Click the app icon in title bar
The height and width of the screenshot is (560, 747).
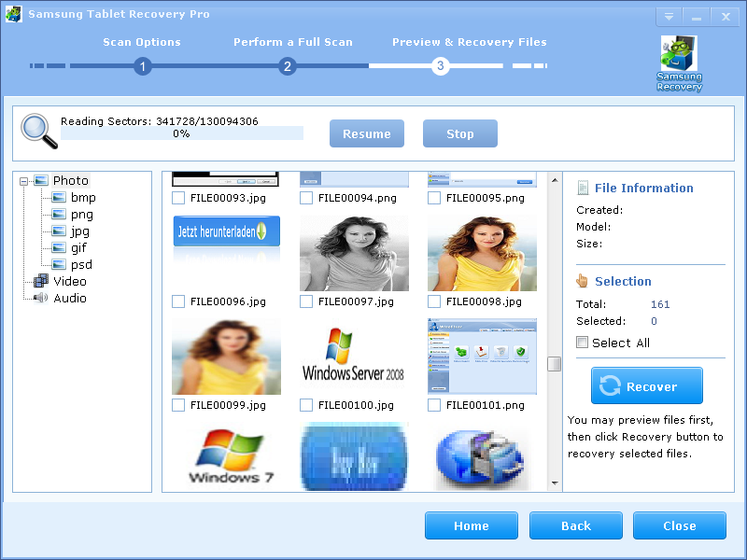pos(14,14)
